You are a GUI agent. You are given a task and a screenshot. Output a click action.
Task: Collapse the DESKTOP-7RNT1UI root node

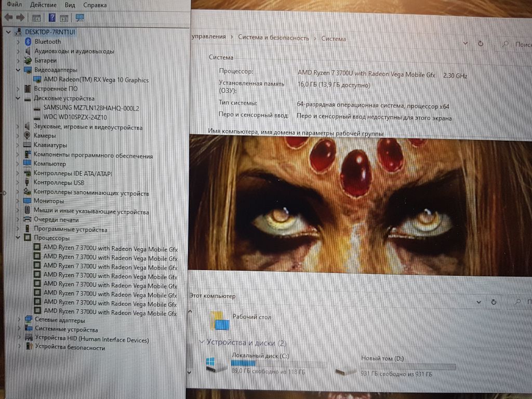coord(8,32)
